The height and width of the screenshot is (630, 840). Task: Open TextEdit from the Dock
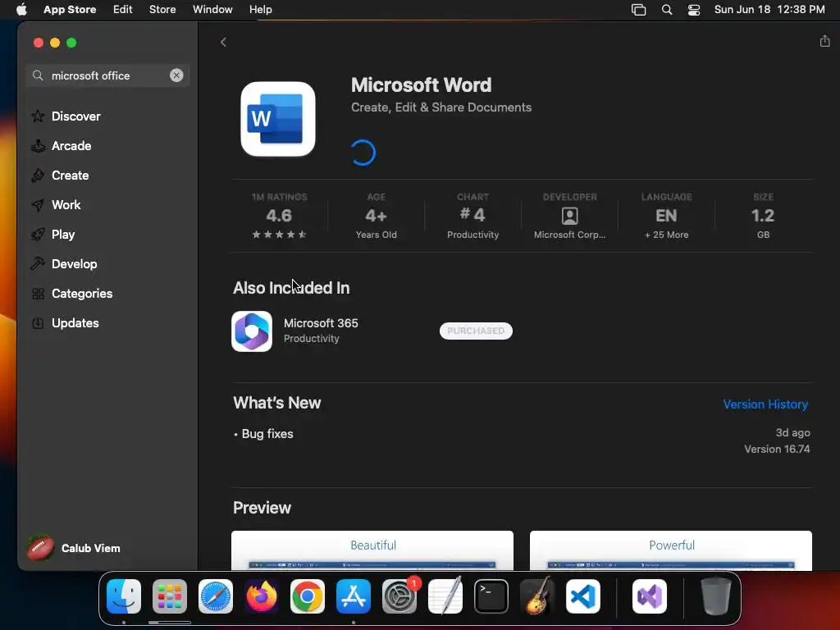pyautogui.click(x=445, y=596)
